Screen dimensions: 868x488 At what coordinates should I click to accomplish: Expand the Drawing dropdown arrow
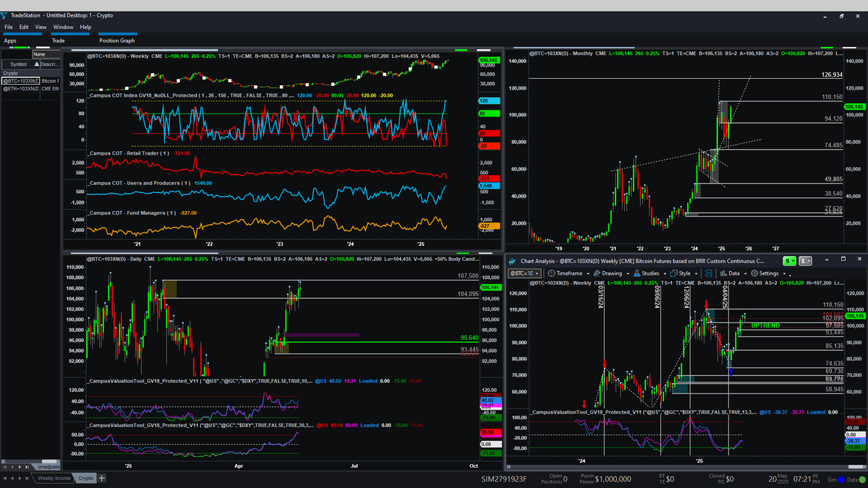(x=628, y=273)
